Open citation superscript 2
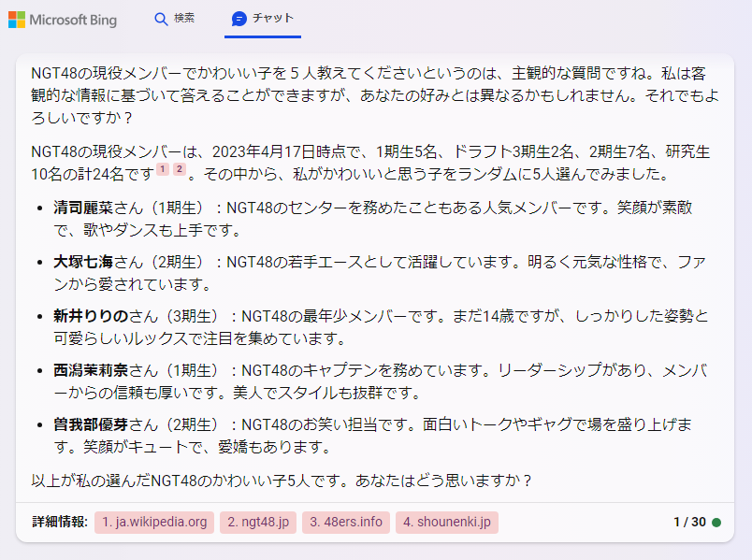This screenshot has width=752, height=560. coord(180,169)
